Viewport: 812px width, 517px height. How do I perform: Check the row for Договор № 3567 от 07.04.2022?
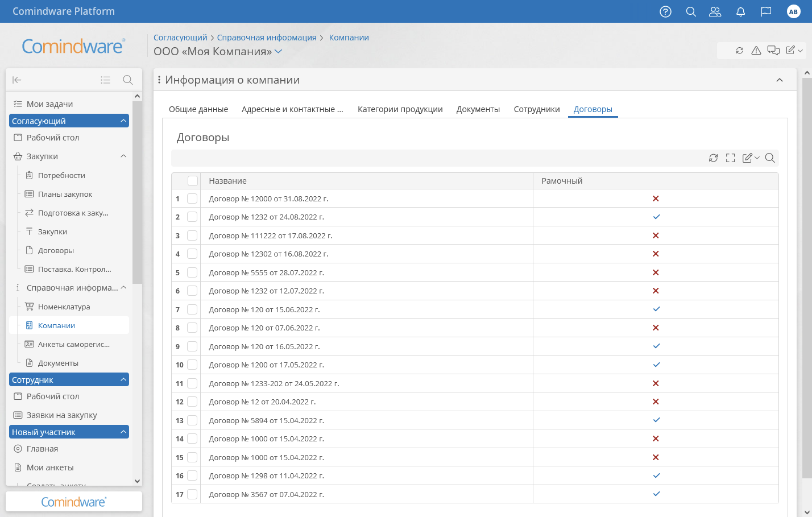tap(192, 494)
